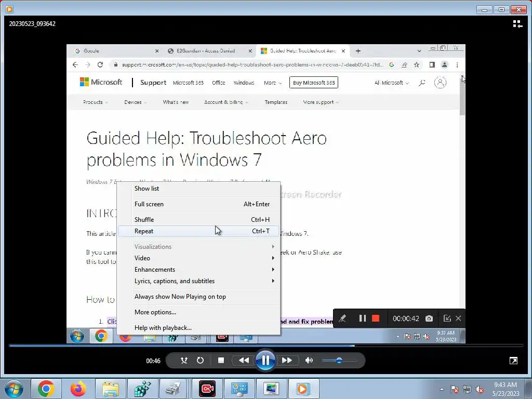Click the elapsed time 00:46 display
Screen dimensions: 532x399
coord(153,361)
